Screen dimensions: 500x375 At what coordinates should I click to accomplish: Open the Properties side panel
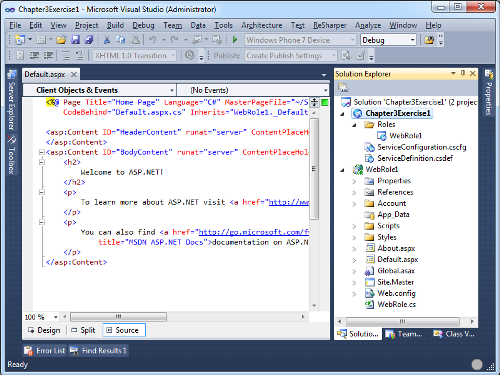[489, 93]
